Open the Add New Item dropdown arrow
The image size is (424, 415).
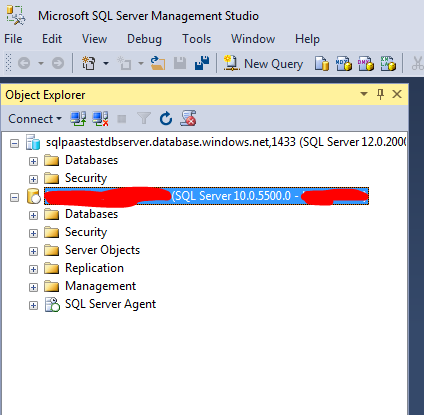[x=141, y=63]
